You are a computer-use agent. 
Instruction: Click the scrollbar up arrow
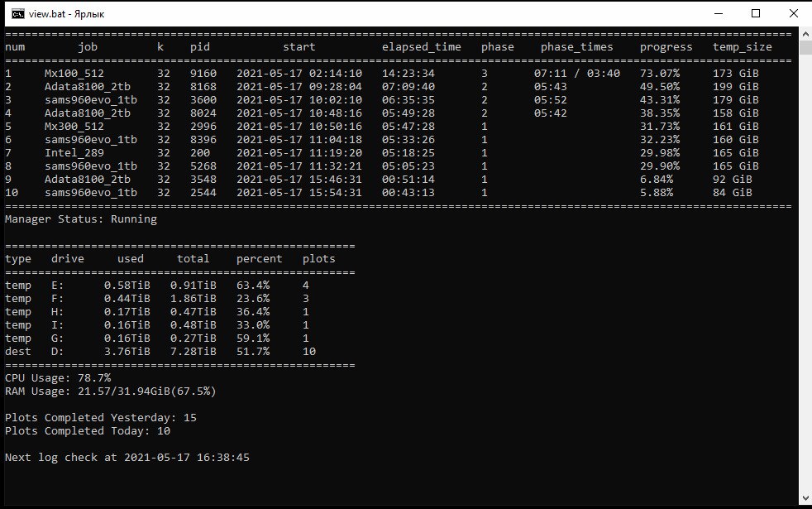(x=805, y=34)
